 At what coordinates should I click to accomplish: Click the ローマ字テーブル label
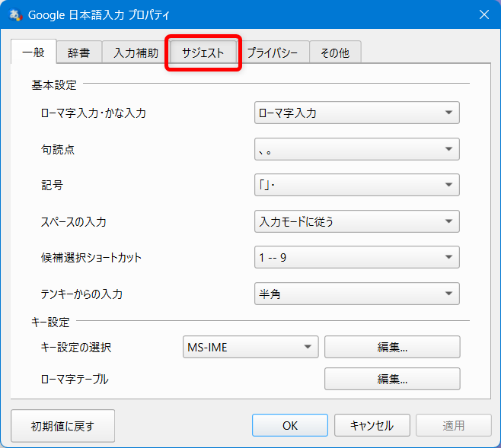[75, 380]
